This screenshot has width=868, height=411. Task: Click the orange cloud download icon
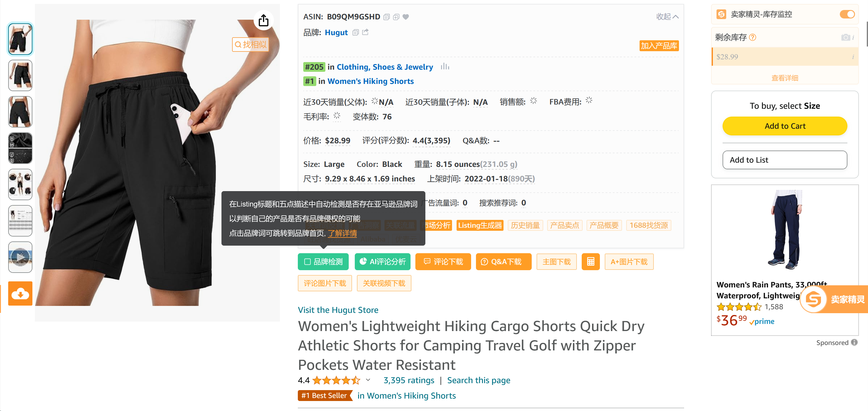point(20,293)
